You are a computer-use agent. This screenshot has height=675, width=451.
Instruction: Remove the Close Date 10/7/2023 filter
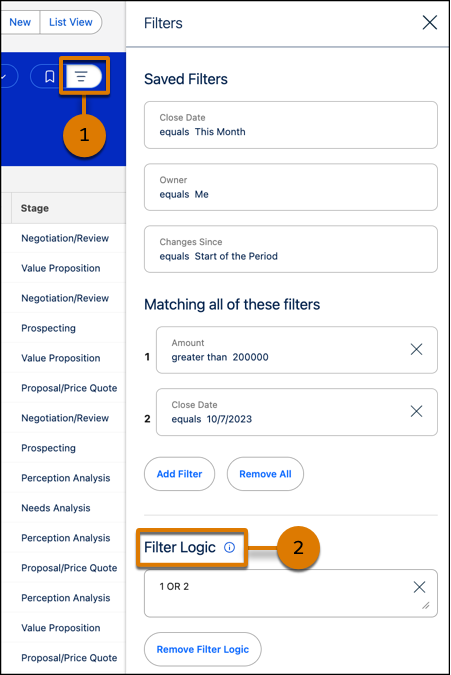(416, 411)
